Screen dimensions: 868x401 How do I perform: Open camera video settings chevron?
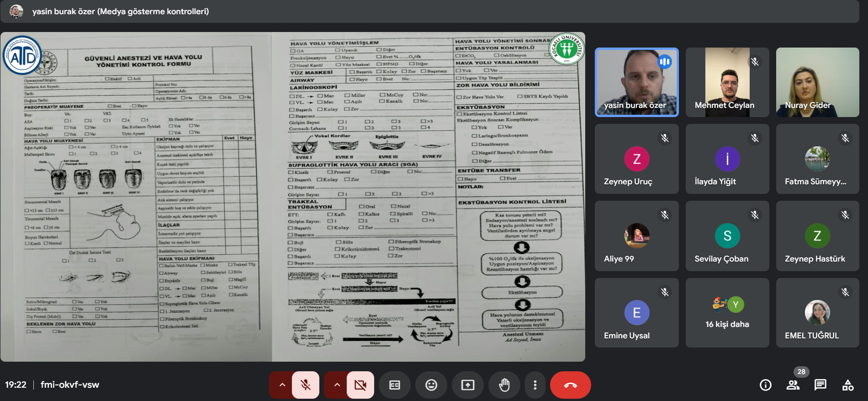(337, 385)
